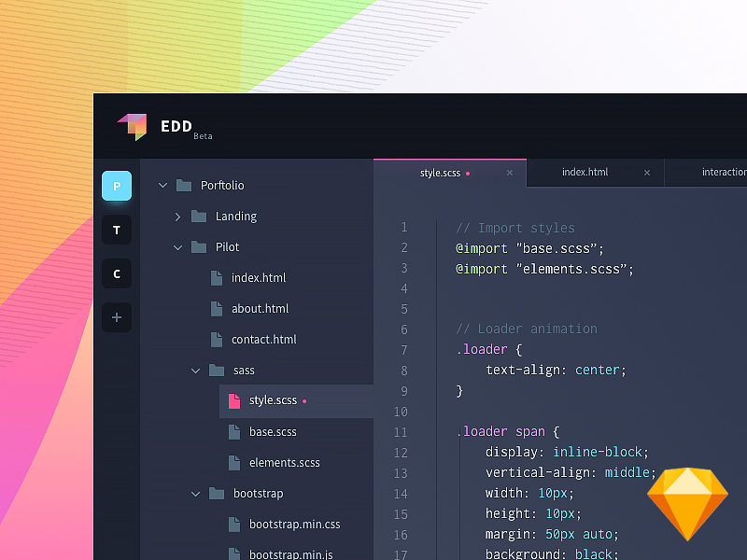The height and width of the screenshot is (560, 747).
Task: Add a new workspace with plus icon
Action: 117,317
